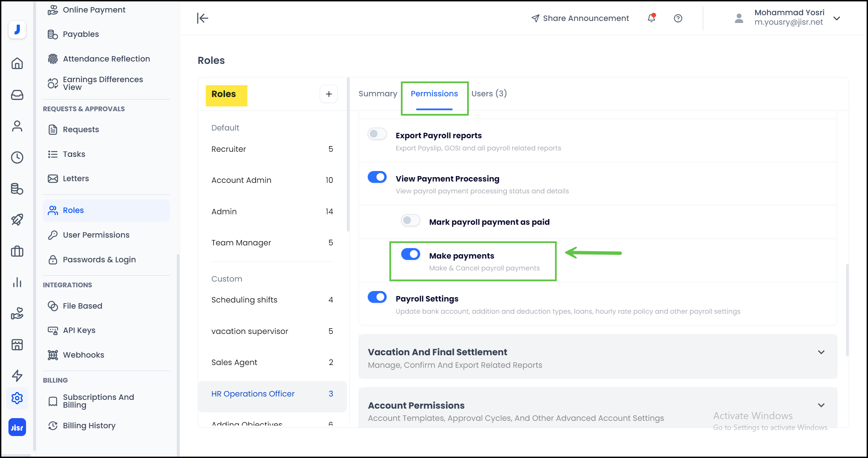Click the clock attendance icon in rail

[17, 157]
